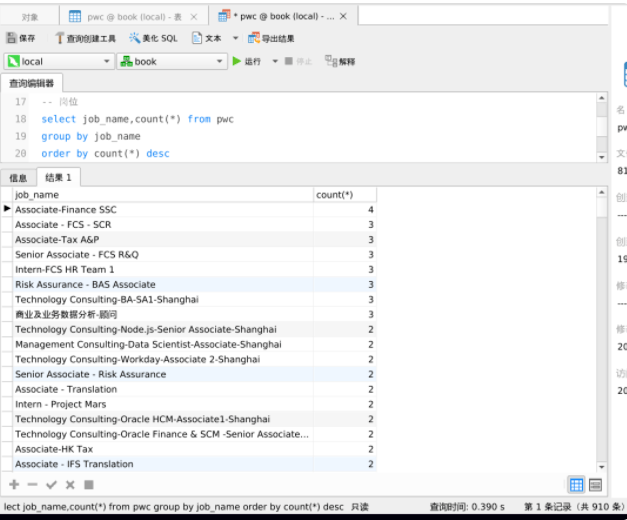Run the query with the green play button
627x520 pixels.
coord(237,61)
